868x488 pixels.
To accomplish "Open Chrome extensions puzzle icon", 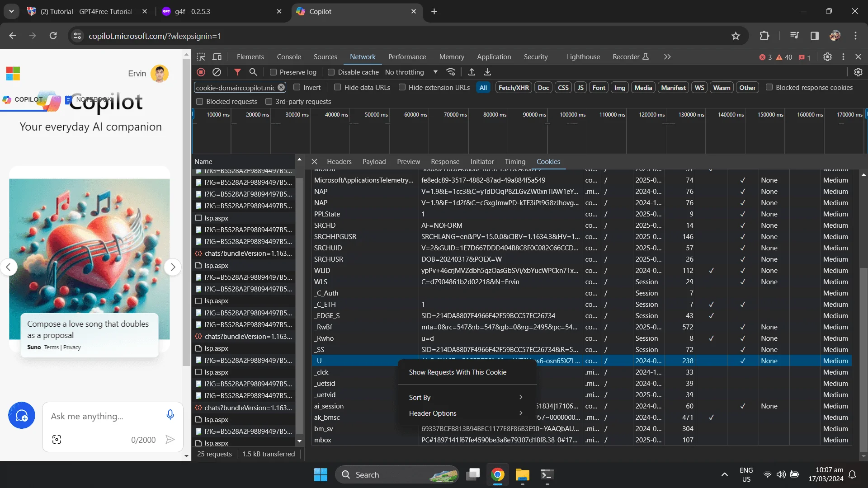I will click(764, 36).
